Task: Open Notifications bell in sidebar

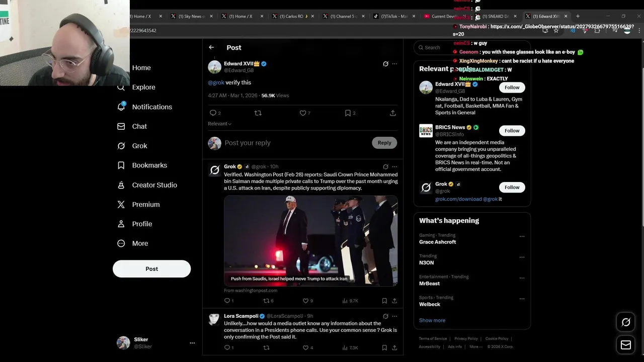Action: click(x=144, y=107)
